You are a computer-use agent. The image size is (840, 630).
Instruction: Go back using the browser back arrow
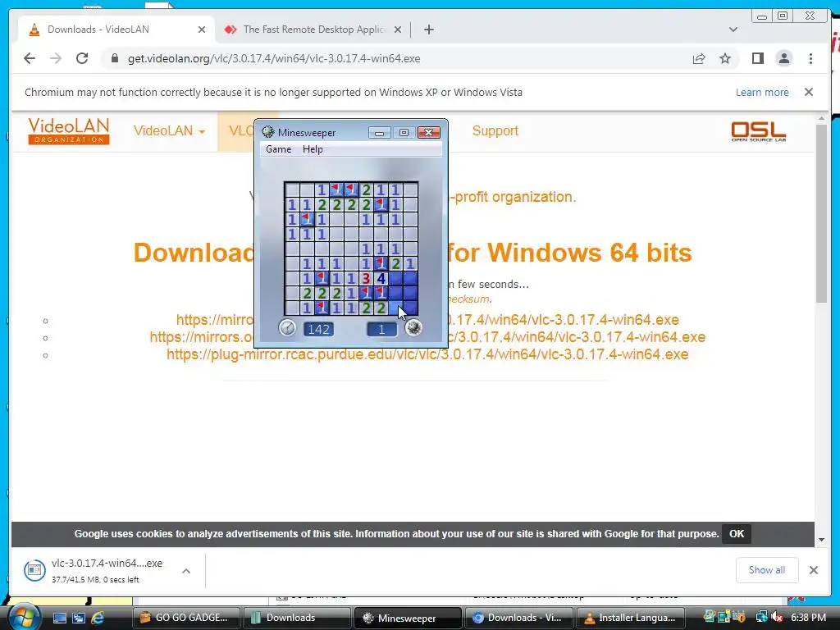tap(30, 58)
